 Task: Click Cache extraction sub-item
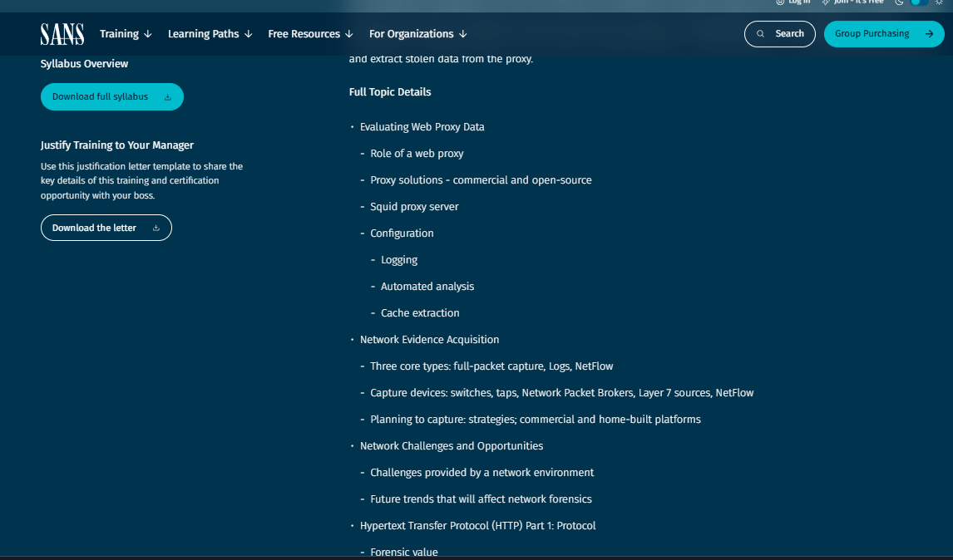420,312
